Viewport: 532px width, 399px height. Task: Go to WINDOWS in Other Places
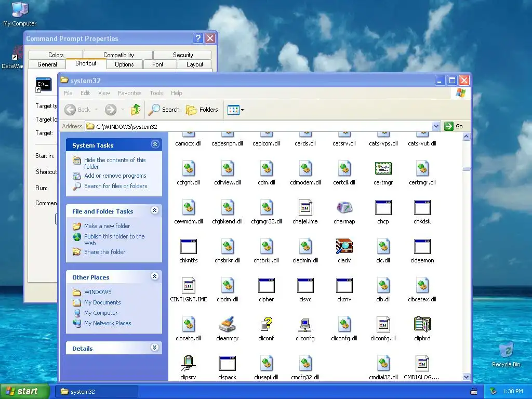[98, 292]
